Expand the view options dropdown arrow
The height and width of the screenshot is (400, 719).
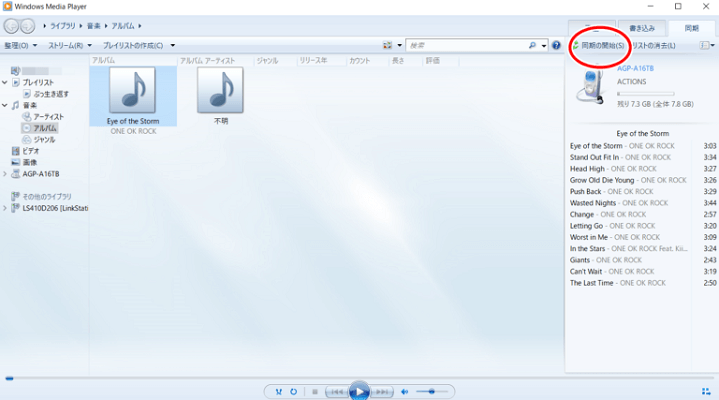click(399, 45)
